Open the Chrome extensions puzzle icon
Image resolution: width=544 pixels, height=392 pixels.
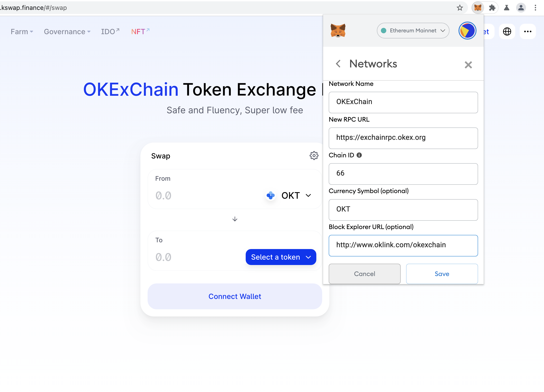point(492,8)
